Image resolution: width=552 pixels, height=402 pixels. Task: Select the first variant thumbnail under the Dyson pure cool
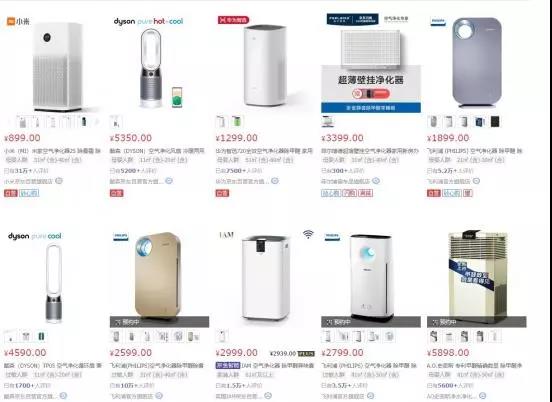coord(10,337)
